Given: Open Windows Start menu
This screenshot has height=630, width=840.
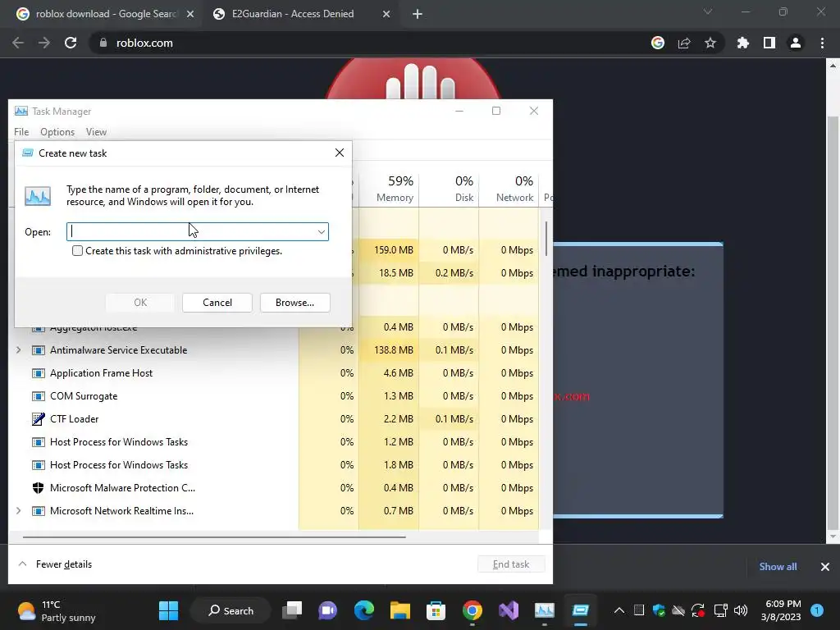Looking at the screenshot, I should [169, 610].
